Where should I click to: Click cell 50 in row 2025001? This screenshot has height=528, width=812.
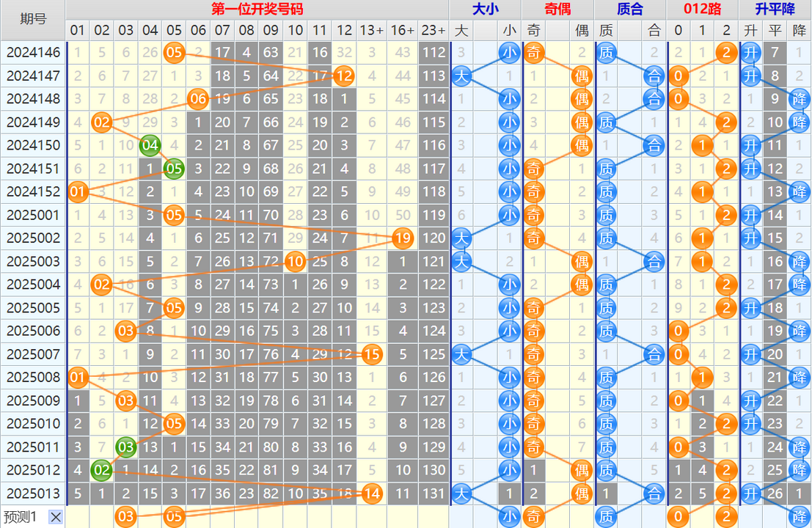403,215
